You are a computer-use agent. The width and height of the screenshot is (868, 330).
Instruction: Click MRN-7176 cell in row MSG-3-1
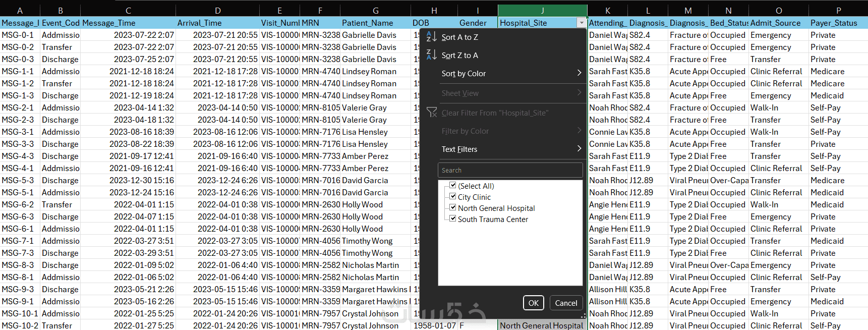[x=320, y=132]
